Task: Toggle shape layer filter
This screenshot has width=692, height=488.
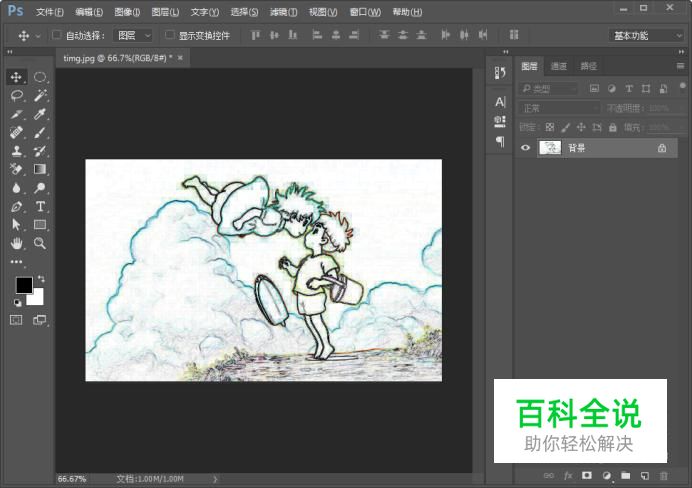Action: pyautogui.click(x=646, y=89)
